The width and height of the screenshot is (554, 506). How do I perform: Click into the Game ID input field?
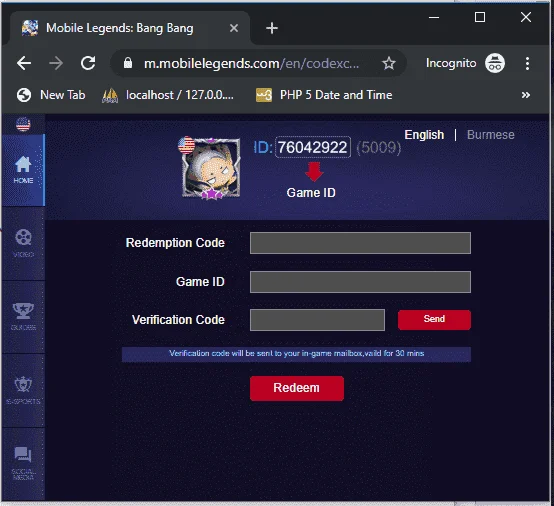click(360, 282)
